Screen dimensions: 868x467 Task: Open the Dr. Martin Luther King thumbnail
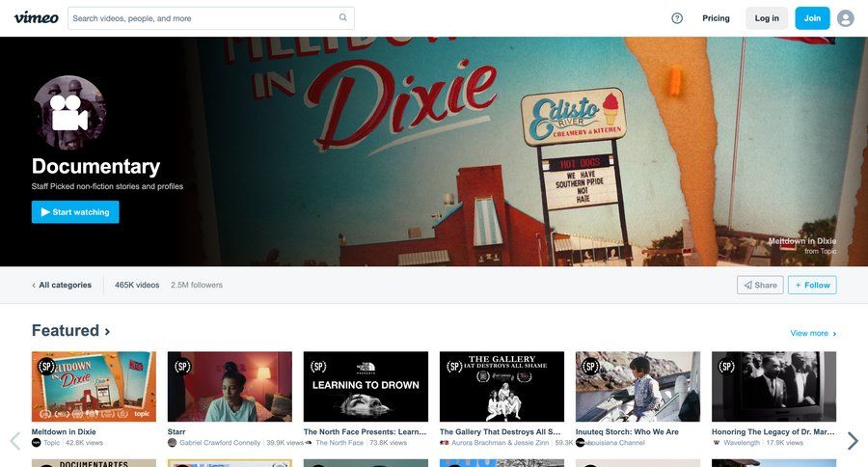[773, 387]
